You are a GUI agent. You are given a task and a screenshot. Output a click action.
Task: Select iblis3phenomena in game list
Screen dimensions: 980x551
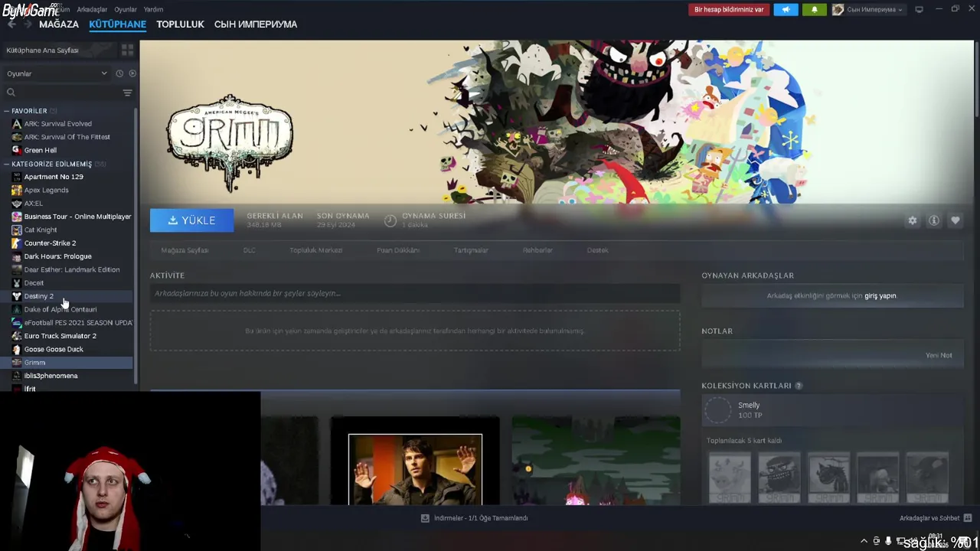click(51, 376)
